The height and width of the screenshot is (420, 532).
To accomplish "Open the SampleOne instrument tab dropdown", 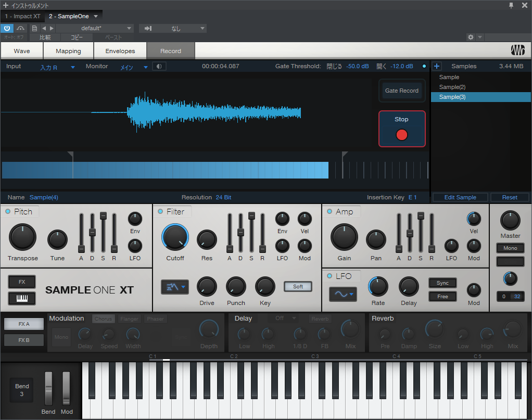I will click(96, 16).
